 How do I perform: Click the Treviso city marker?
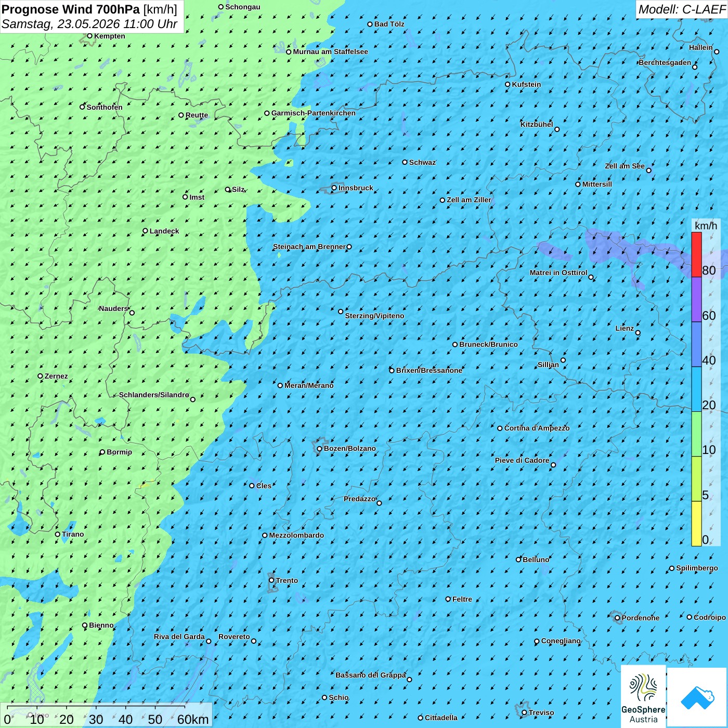tap(525, 713)
